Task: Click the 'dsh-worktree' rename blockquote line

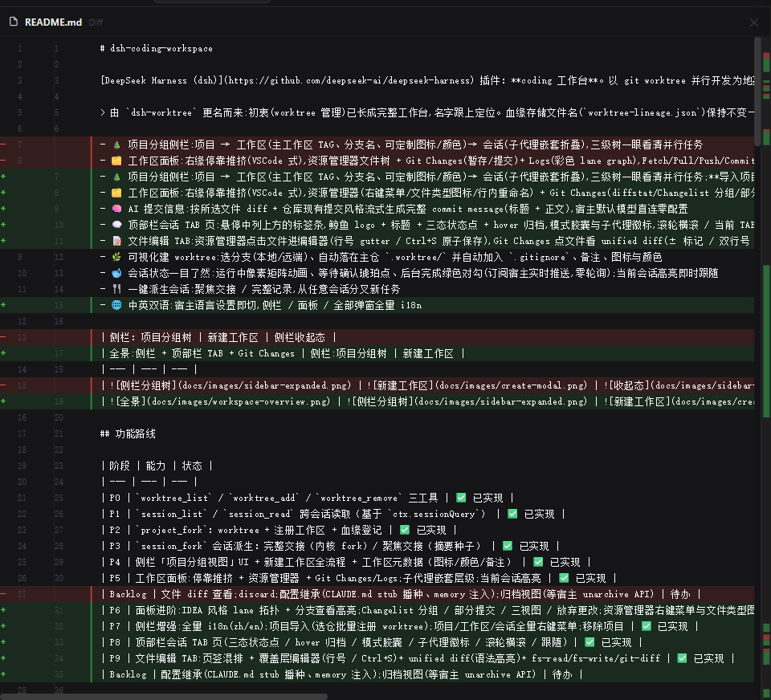Action: coord(426,112)
